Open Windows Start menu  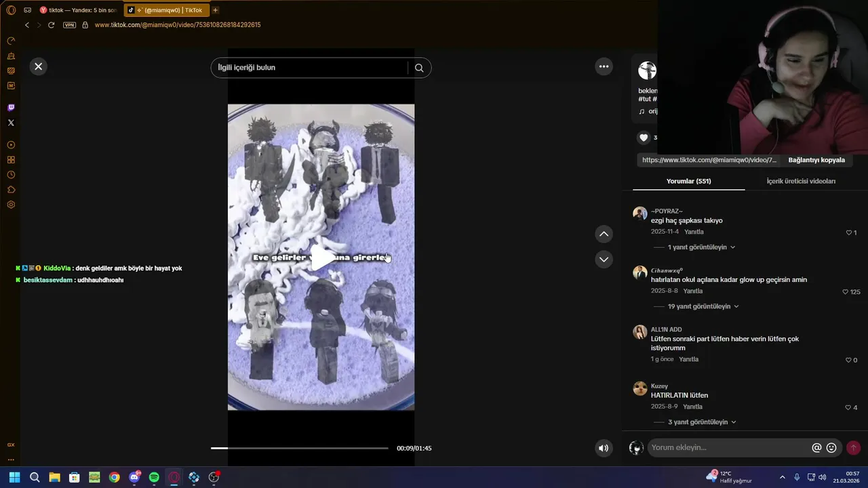14,477
